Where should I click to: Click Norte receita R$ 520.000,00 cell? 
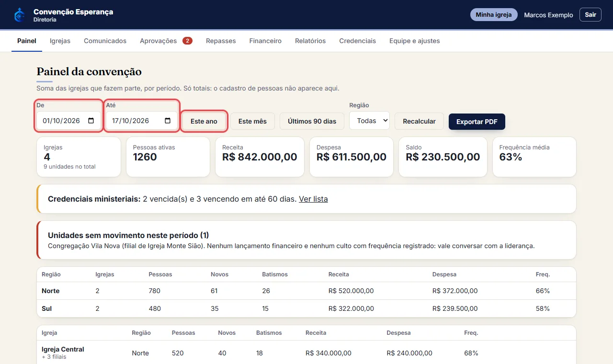351,291
